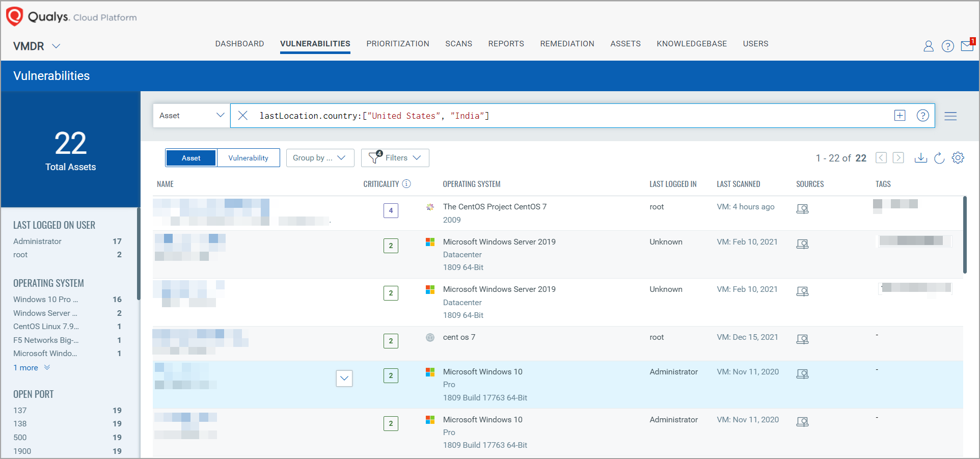The image size is (980, 459).
Task: Download the asset list
Action: pos(921,158)
